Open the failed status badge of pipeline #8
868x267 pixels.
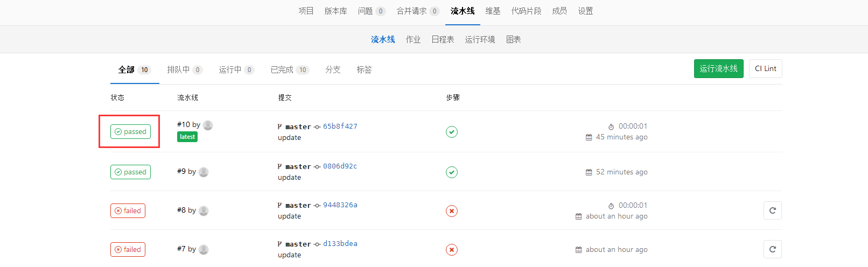(x=128, y=211)
